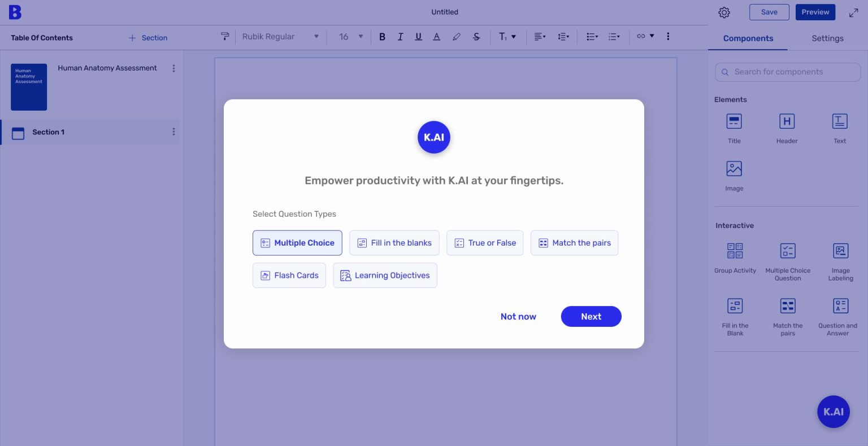Select the Flash Cards question type
This screenshot has width=868, height=446.
coord(289,275)
